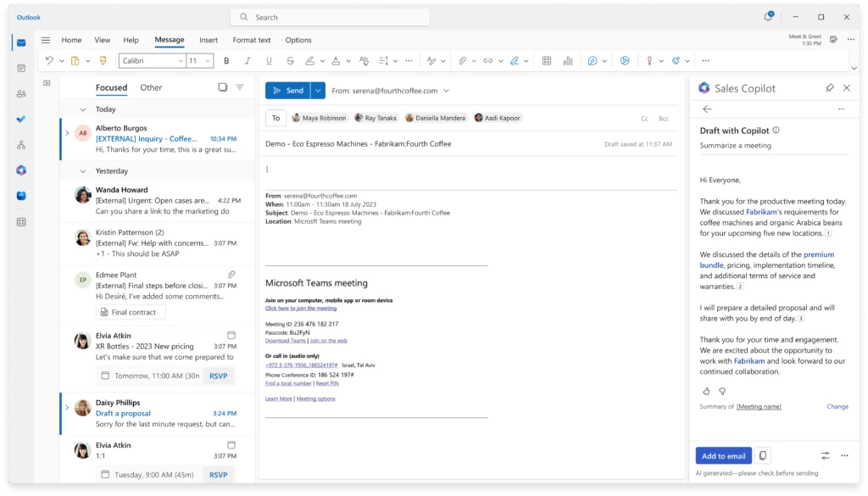Give a thumbs up to the Copilot summary
The width and height of the screenshot is (868, 496).
coord(706,391)
